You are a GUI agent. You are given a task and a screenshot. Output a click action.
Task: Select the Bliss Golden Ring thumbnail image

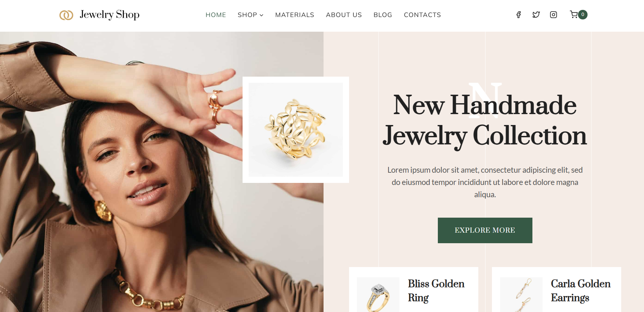(x=378, y=295)
